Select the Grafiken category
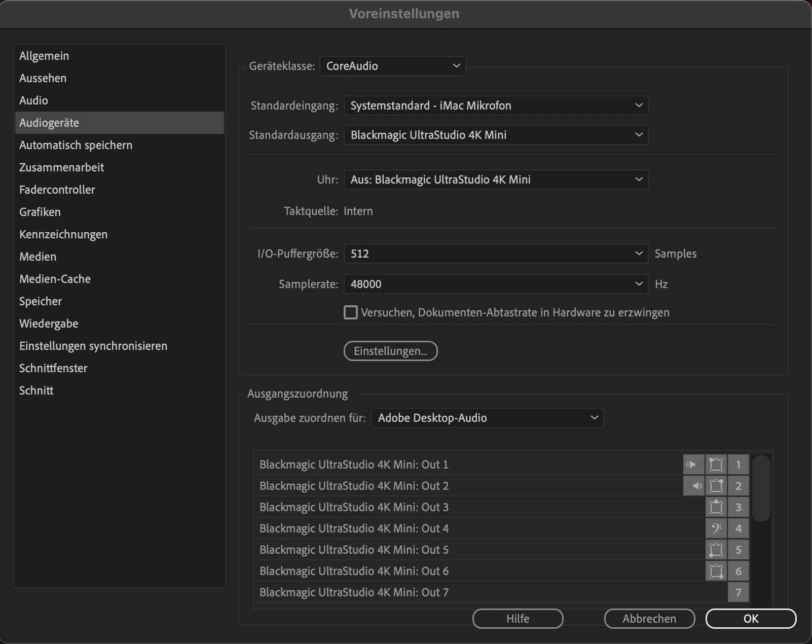Viewport: 812px width, 644px height. click(120, 212)
